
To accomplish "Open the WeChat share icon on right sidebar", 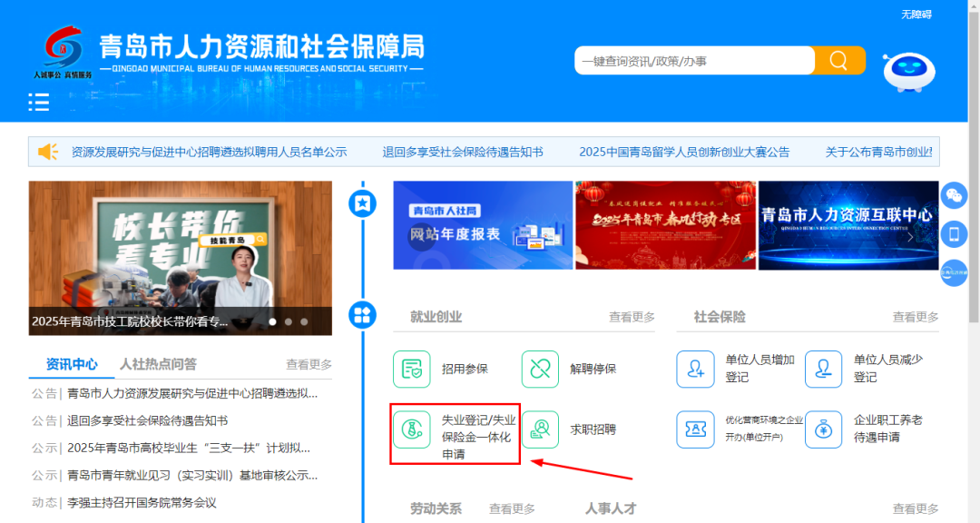I will (954, 195).
